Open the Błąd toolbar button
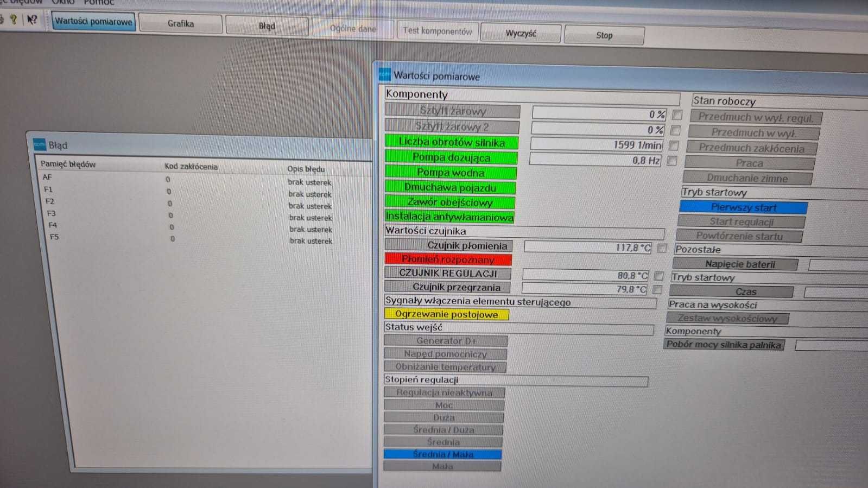 point(267,26)
